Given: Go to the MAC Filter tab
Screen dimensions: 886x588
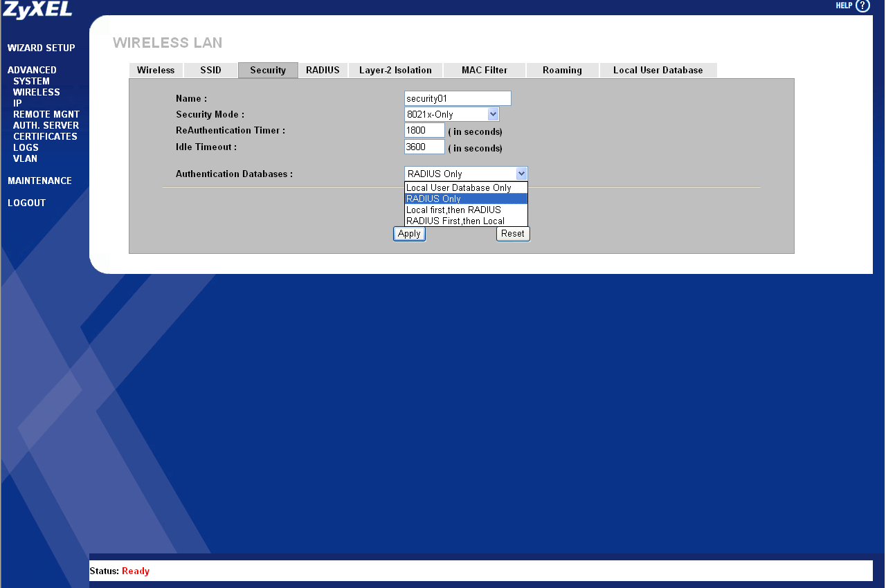Looking at the screenshot, I should [485, 70].
